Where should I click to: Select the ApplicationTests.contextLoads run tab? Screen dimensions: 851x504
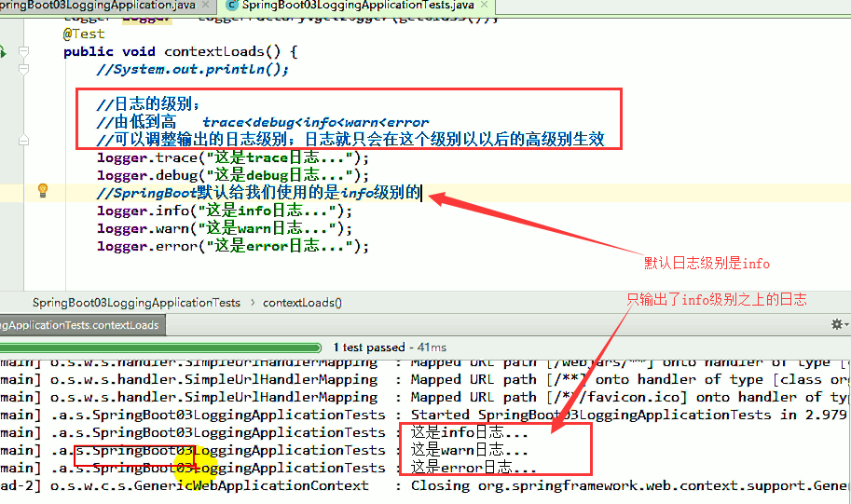[83, 325]
